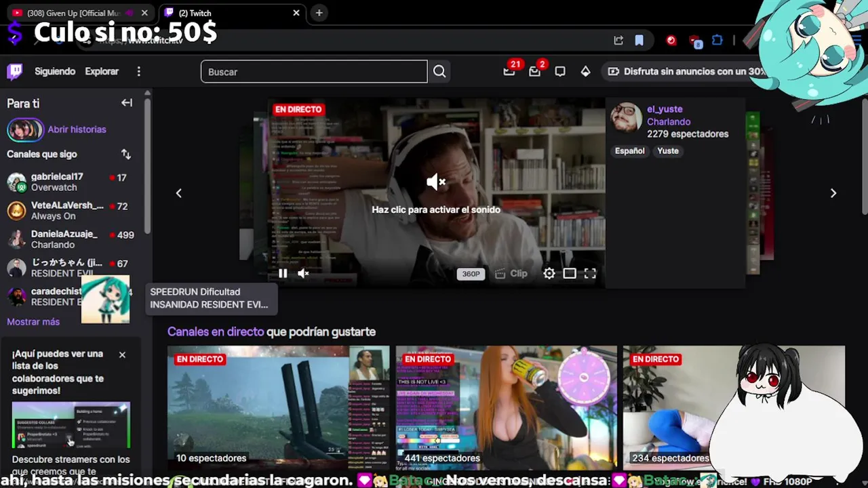This screenshot has height=488, width=868.
Task: Click Haz clic para activar el sonido
Action: click(436, 209)
